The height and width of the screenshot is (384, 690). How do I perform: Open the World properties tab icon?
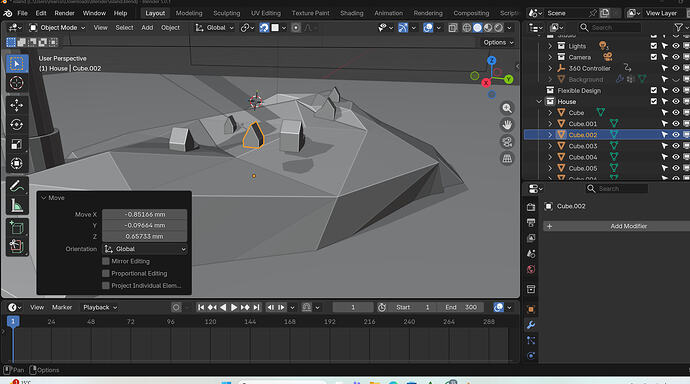(x=531, y=269)
